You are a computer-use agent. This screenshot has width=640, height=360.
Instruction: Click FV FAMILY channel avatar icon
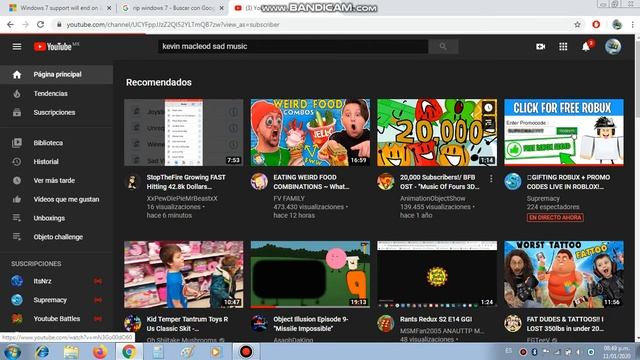coord(259,182)
